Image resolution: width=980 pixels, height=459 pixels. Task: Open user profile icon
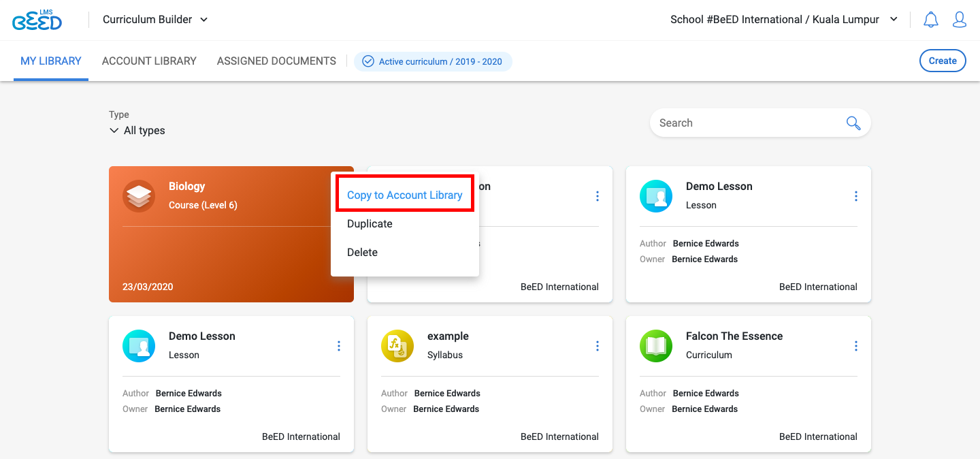coord(960,20)
